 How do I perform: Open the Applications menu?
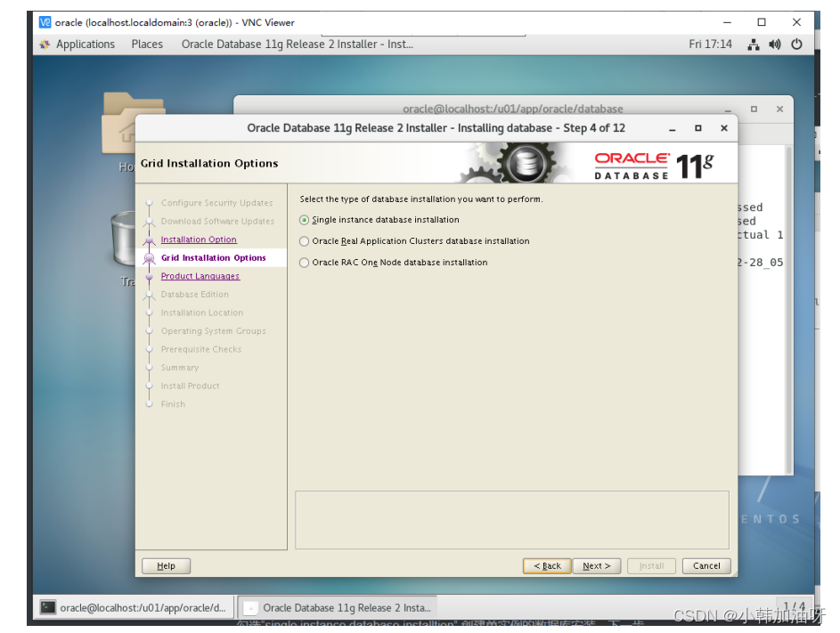tap(86, 45)
